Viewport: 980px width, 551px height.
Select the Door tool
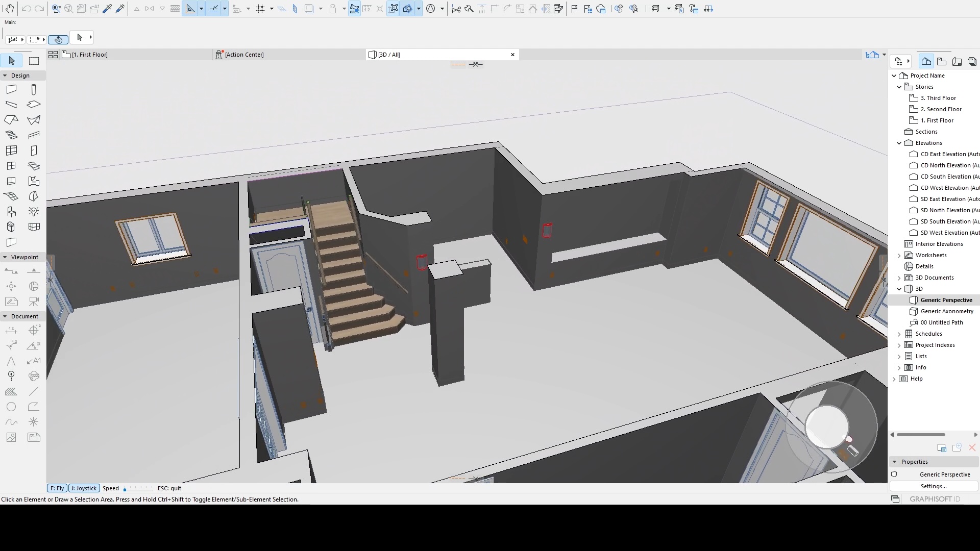click(34, 151)
